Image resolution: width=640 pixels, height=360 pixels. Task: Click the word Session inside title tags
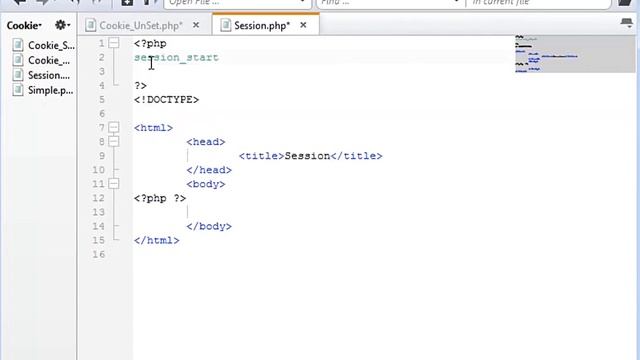coord(307,156)
